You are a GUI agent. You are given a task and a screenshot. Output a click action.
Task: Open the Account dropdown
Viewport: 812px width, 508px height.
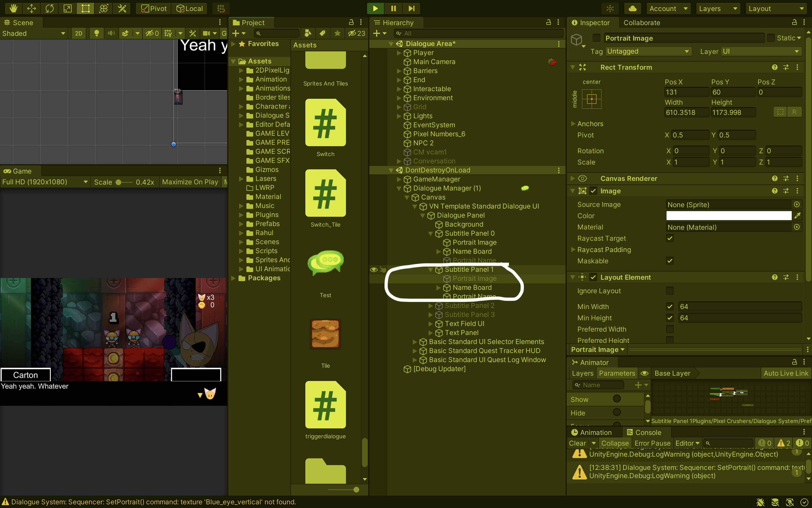(x=668, y=8)
